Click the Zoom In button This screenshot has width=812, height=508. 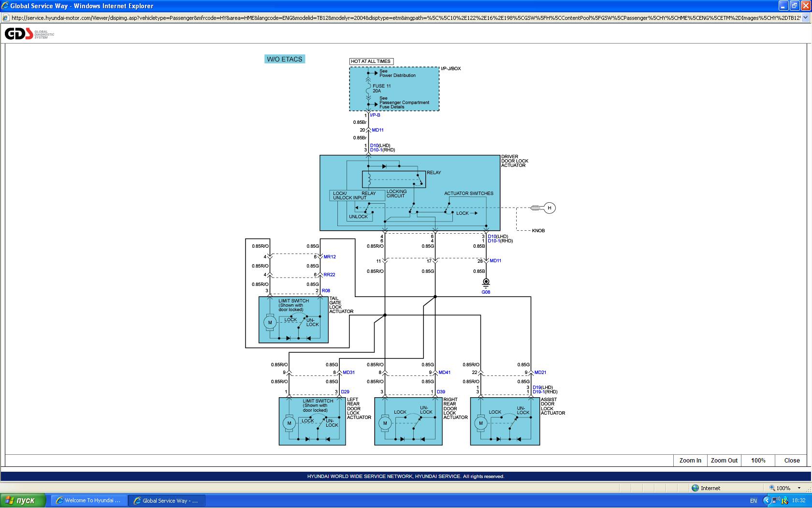pos(690,461)
